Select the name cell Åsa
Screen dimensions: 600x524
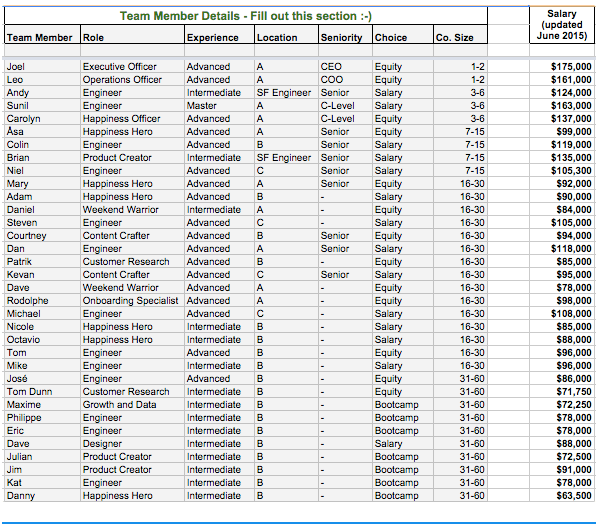42,132
